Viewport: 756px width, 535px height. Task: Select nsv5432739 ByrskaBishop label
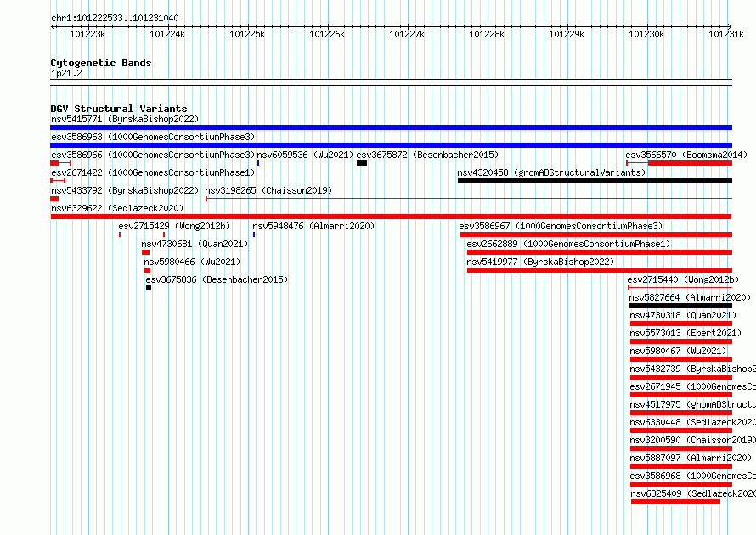point(693,369)
